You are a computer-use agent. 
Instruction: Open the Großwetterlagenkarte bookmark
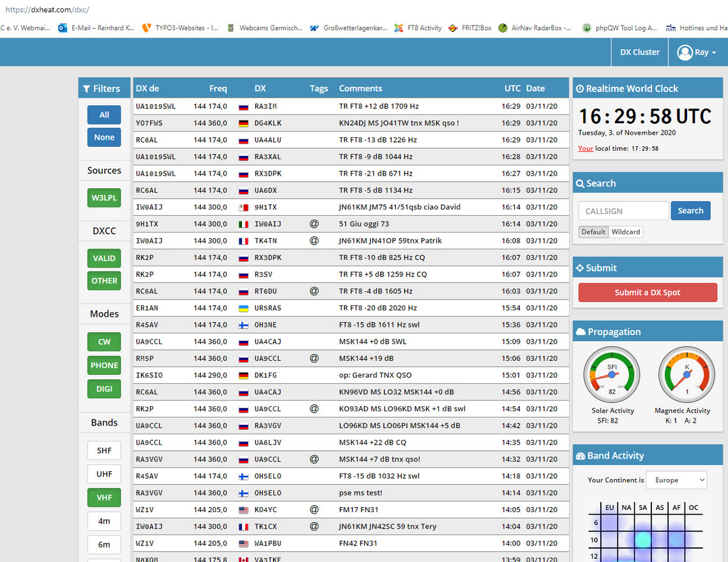click(x=349, y=28)
